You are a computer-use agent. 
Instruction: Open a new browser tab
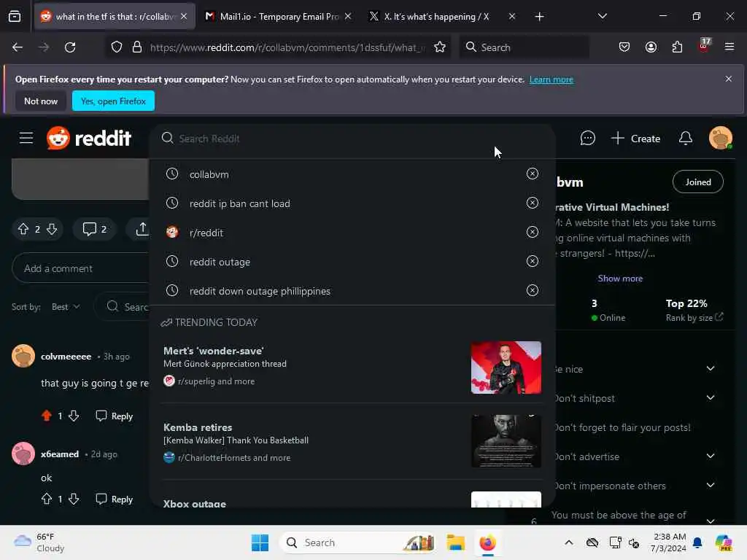(x=539, y=17)
